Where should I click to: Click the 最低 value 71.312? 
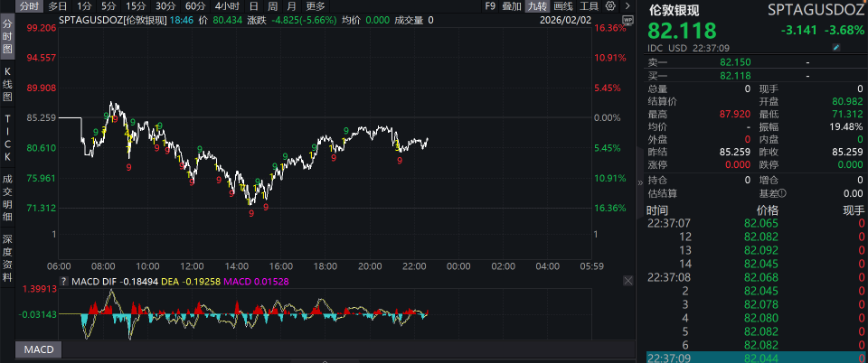pyautogui.click(x=847, y=115)
